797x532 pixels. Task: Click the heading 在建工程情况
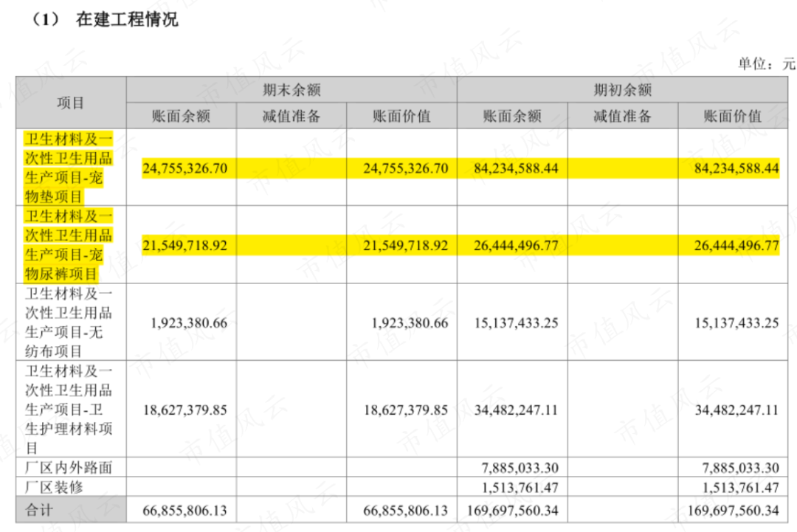coord(127,20)
